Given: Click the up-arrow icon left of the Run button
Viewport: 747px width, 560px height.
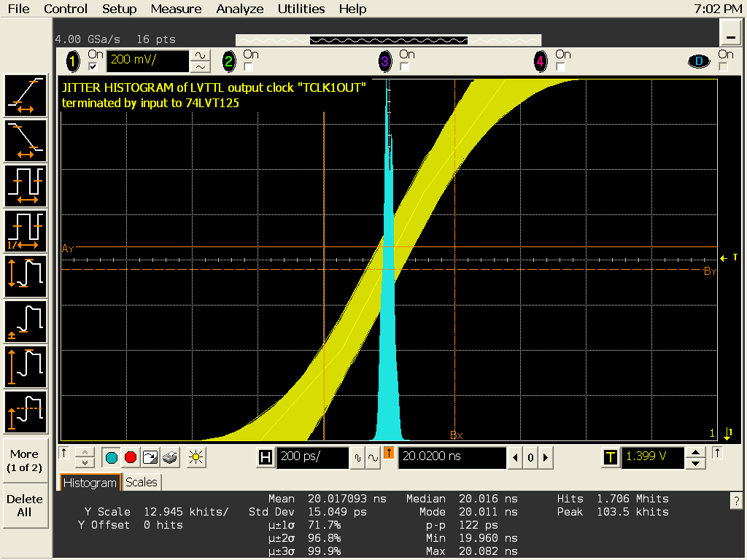Looking at the screenshot, I should click(x=64, y=453).
